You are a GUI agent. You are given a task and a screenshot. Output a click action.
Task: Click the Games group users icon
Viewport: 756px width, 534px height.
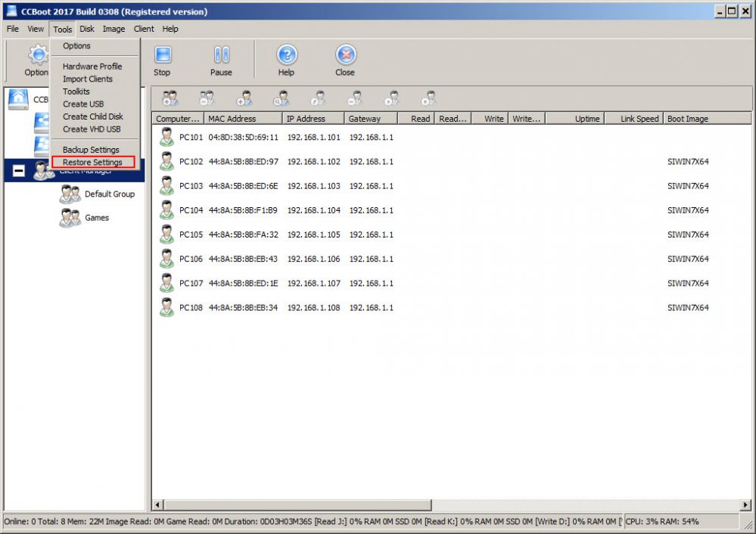pyautogui.click(x=70, y=218)
